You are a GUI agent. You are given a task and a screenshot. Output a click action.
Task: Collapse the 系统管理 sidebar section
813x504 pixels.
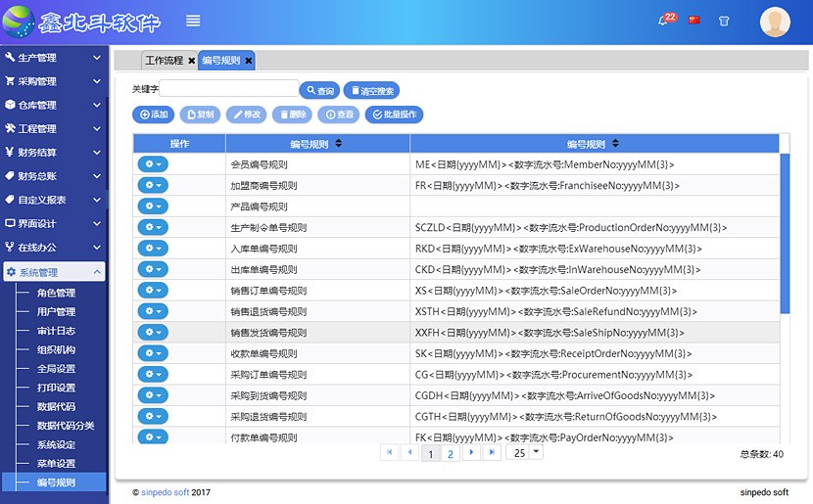click(x=53, y=272)
